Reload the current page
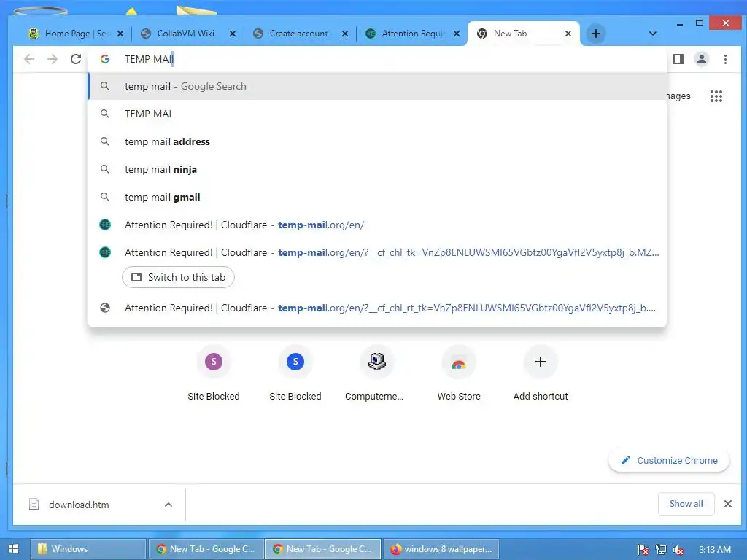The height and width of the screenshot is (560, 747). 76,59
